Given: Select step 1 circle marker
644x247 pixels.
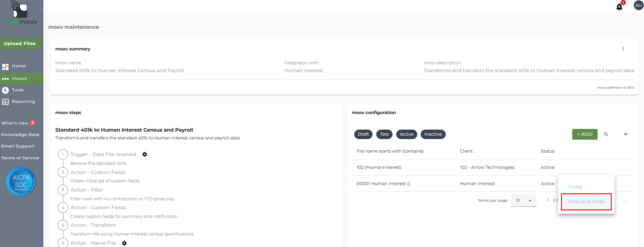Looking at the screenshot, I should (63, 154).
